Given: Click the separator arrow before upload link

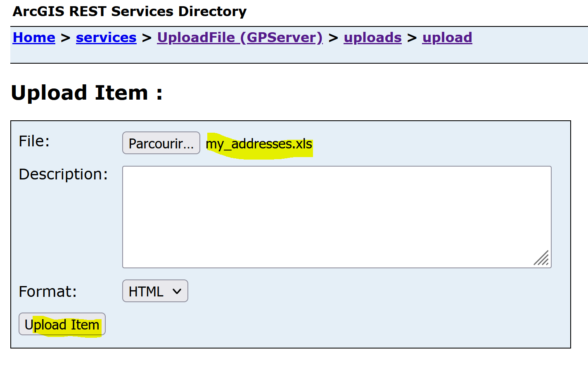Looking at the screenshot, I should pos(412,38).
